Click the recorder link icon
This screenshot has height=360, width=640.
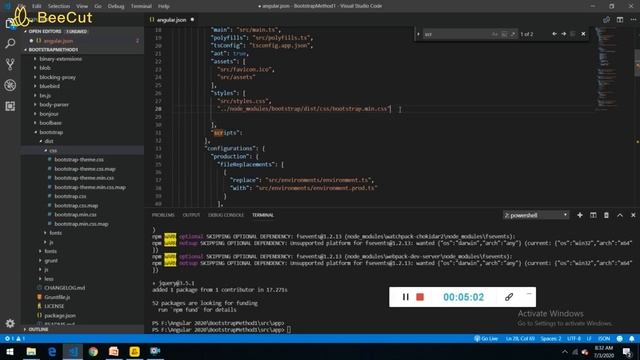pyautogui.click(x=509, y=297)
